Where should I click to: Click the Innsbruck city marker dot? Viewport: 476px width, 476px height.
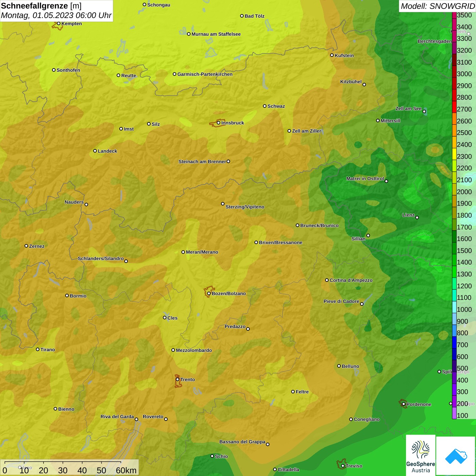tap(219, 123)
